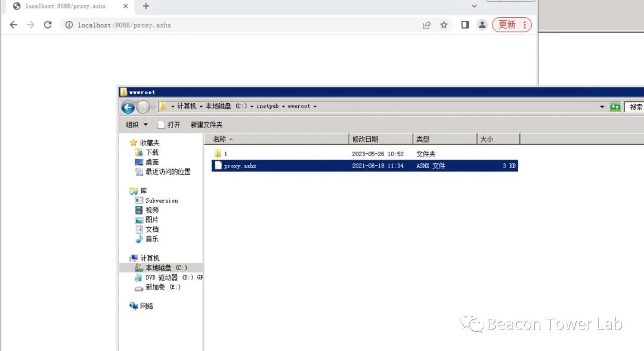Click the red 更新 update button

click(507, 25)
